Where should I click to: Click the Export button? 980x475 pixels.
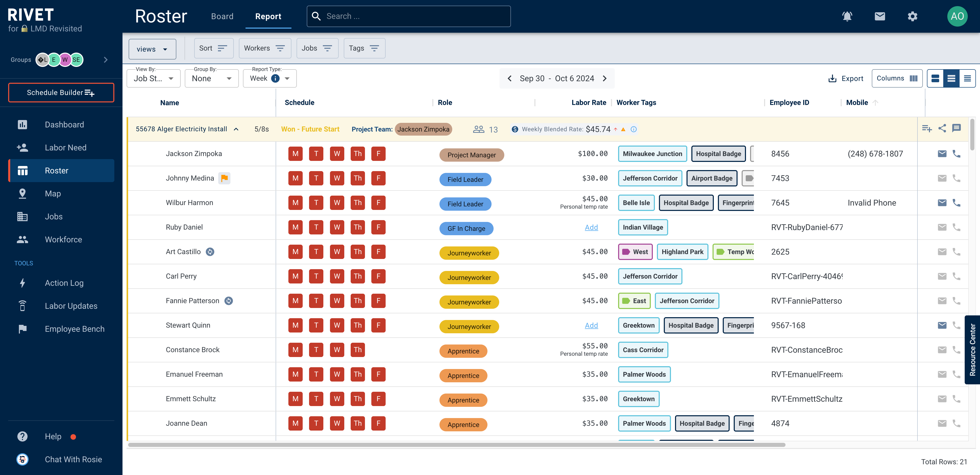[x=846, y=78]
